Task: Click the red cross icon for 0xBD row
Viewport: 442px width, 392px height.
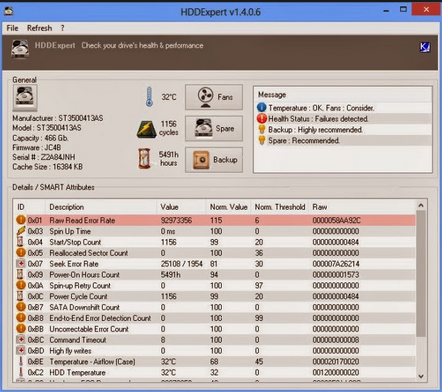Action: [x=21, y=350]
